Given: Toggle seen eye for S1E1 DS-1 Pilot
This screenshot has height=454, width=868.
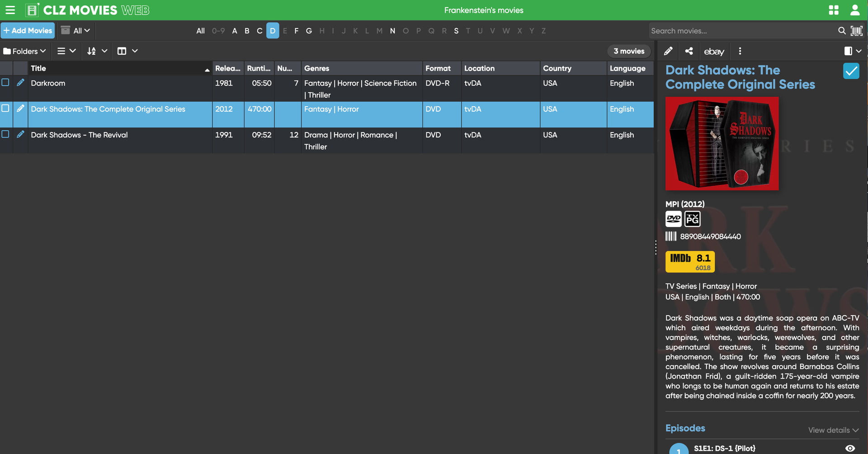Looking at the screenshot, I should click(850, 449).
